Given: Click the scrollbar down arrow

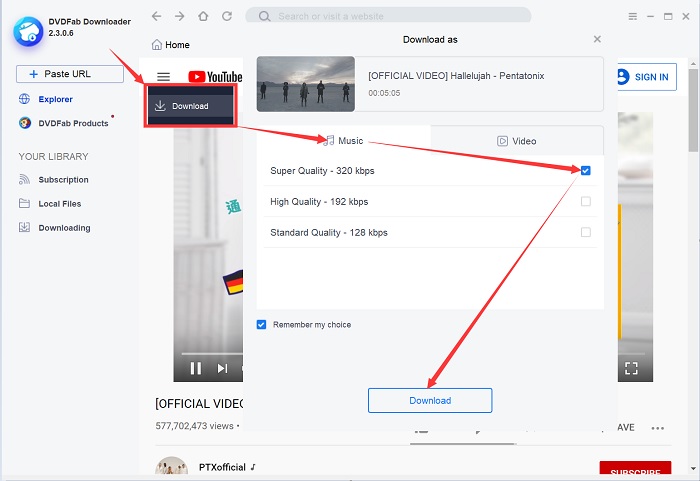Looking at the screenshot, I should 693,468.
